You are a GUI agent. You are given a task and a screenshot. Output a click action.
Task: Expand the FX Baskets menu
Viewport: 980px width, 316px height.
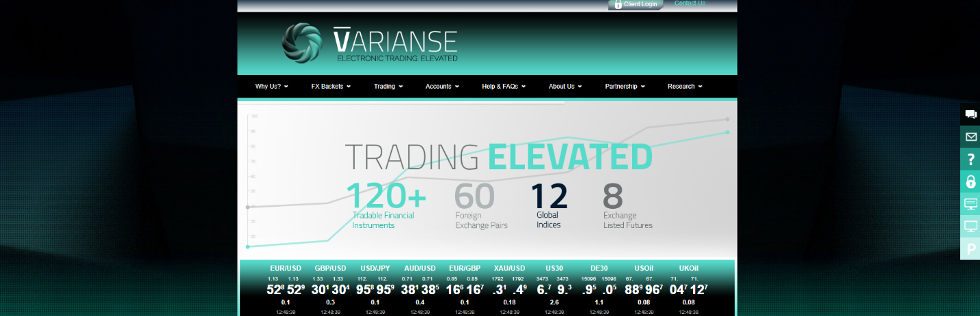click(x=331, y=87)
